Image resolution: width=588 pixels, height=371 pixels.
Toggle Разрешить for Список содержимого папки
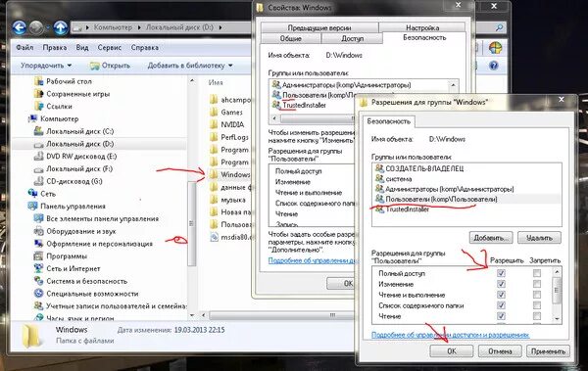[501, 305]
